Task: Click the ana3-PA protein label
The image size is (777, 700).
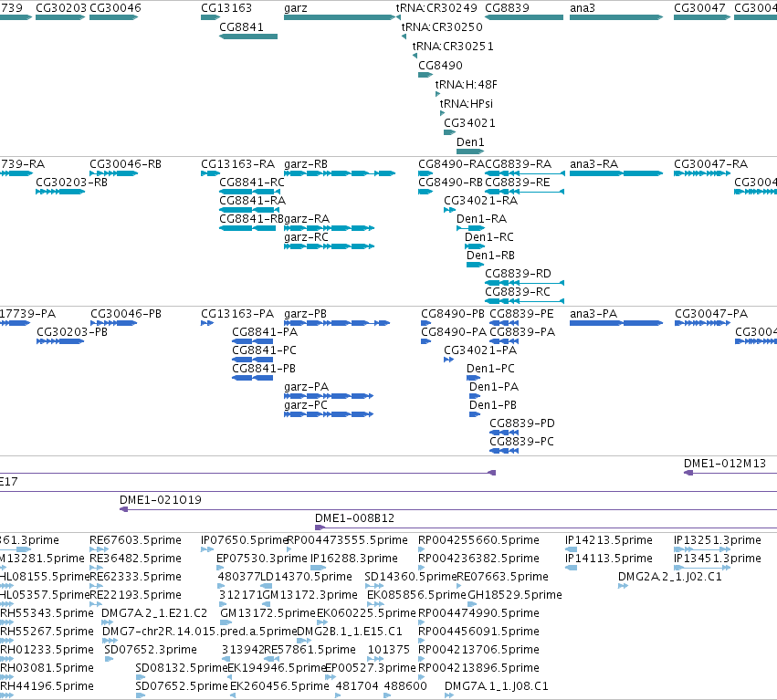Action: [x=593, y=314]
